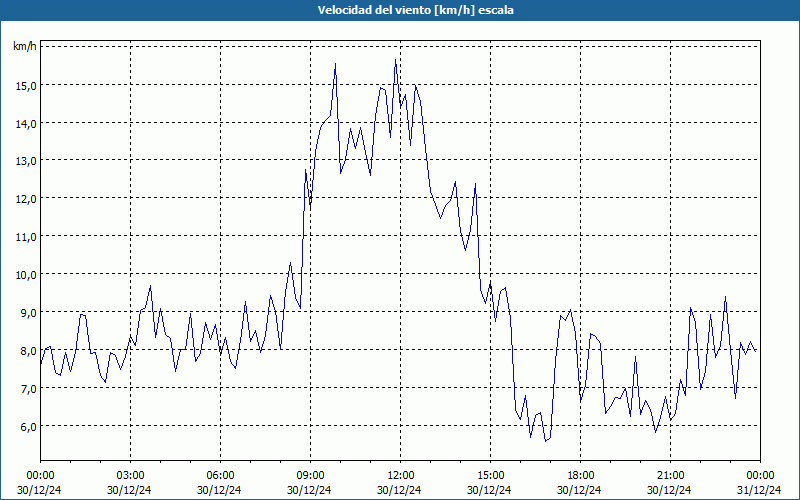Image resolution: width=800 pixels, height=500 pixels.
Task: Click the chart title 'Velocidad del viento [km/h] escala'
Action: [x=415, y=10]
